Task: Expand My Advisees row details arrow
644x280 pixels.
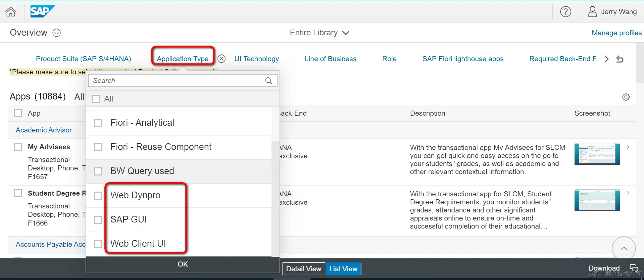Action: tap(628, 147)
